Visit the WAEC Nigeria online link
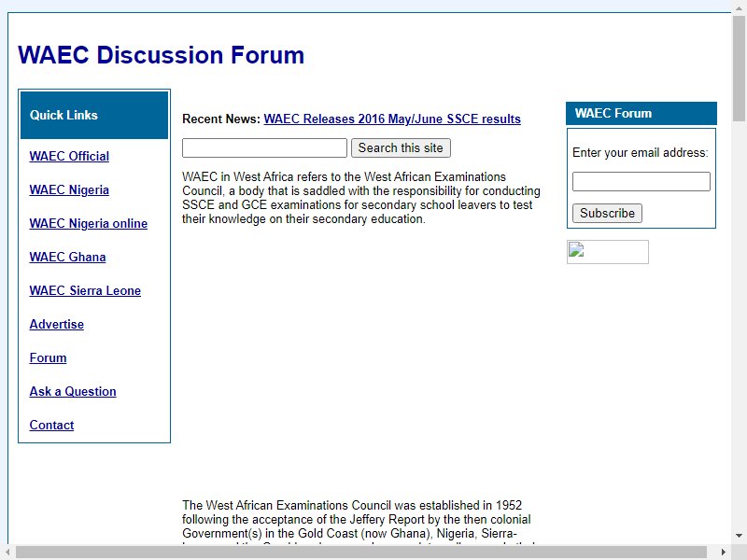The width and height of the screenshot is (747, 560). (x=88, y=223)
